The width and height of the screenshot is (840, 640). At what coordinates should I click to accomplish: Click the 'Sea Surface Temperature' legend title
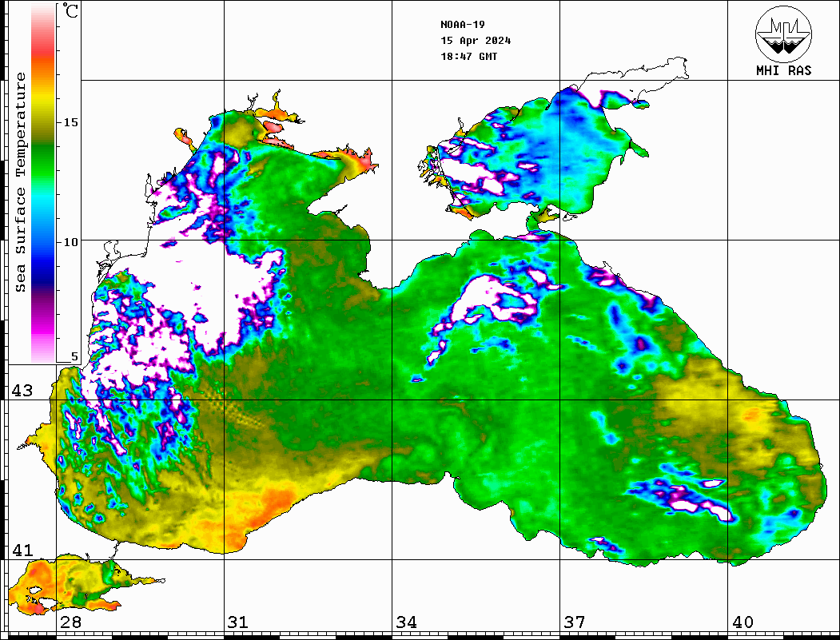[21, 182]
